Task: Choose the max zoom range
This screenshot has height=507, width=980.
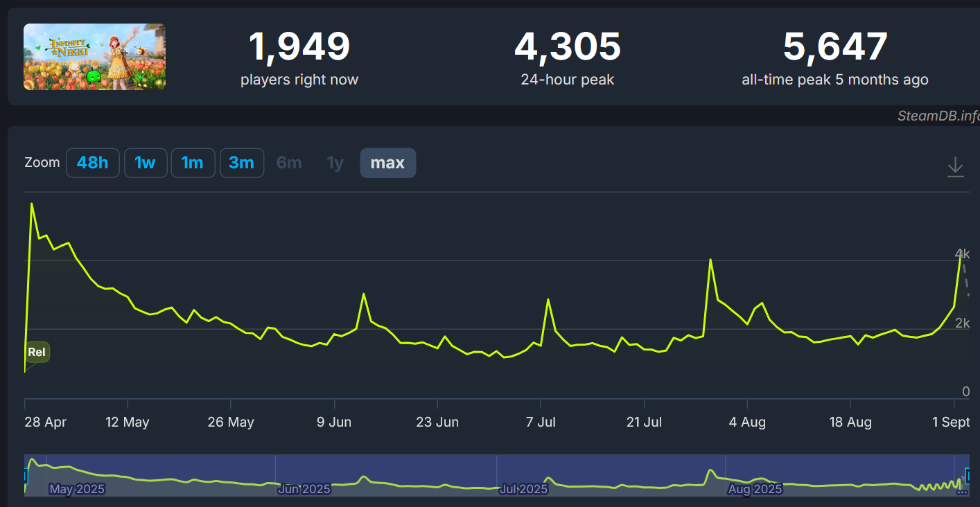Action: pos(387,163)
